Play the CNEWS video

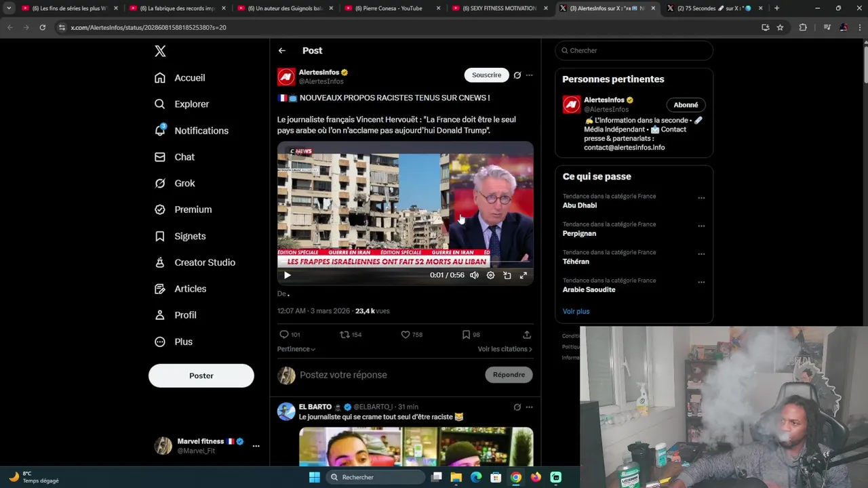(x=287, y=275)
